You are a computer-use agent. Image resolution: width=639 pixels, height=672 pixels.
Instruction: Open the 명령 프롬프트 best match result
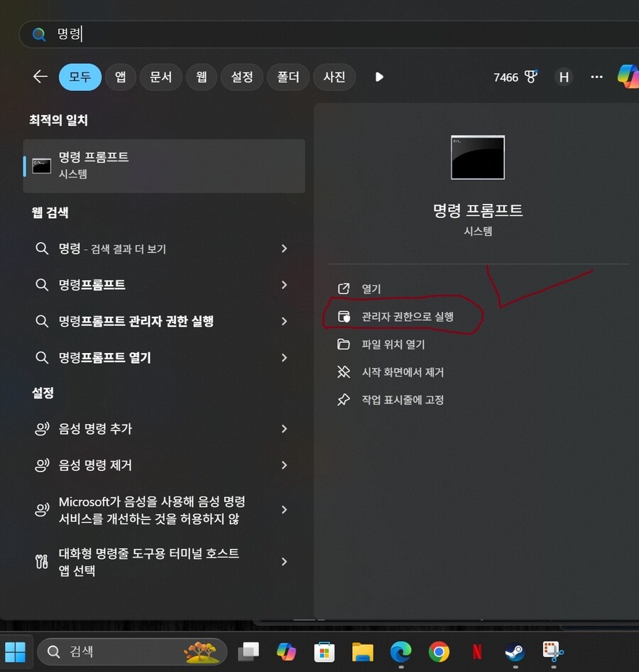click(x=164, y=165)
